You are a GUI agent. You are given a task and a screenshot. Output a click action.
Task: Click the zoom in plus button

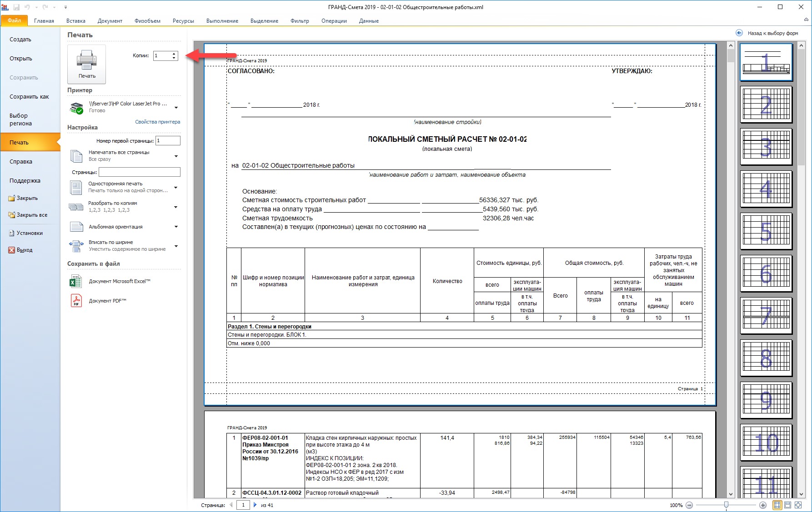click(x=763, y=505)
